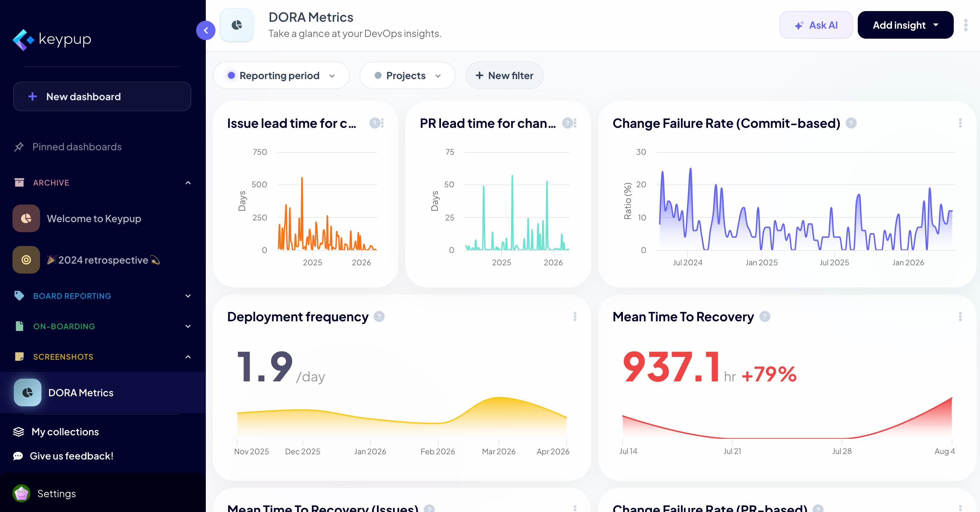The width and height of the screenshot is (980, 512).
Task: Click the keypup logo
Action: pos(52,40)
